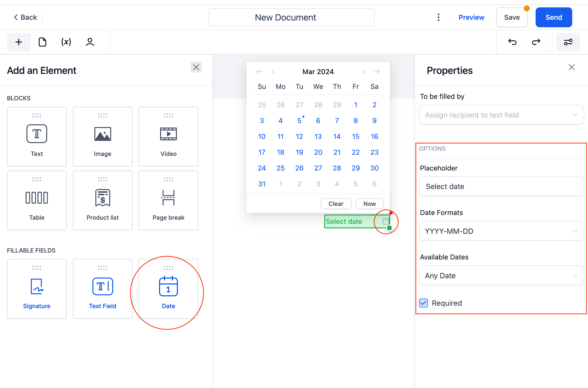Open the pages document icon
This screenshot has width=588, height=388.
click(x=42, y=42)
